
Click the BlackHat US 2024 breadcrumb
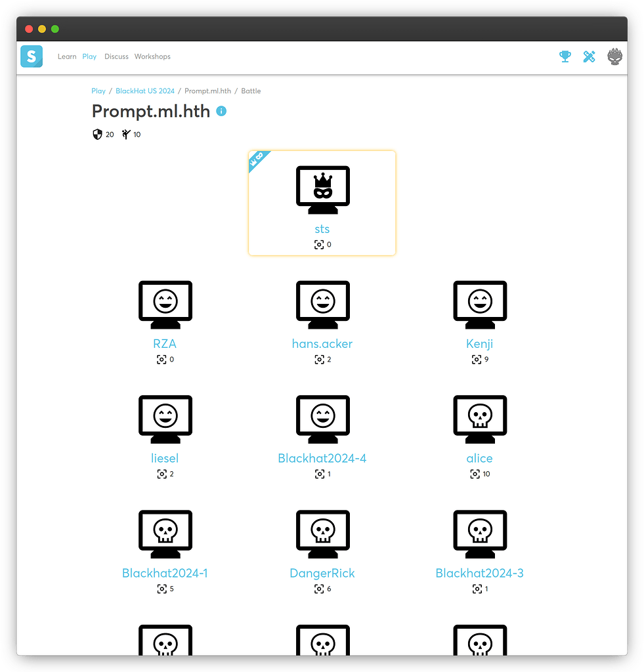[145, 91]
